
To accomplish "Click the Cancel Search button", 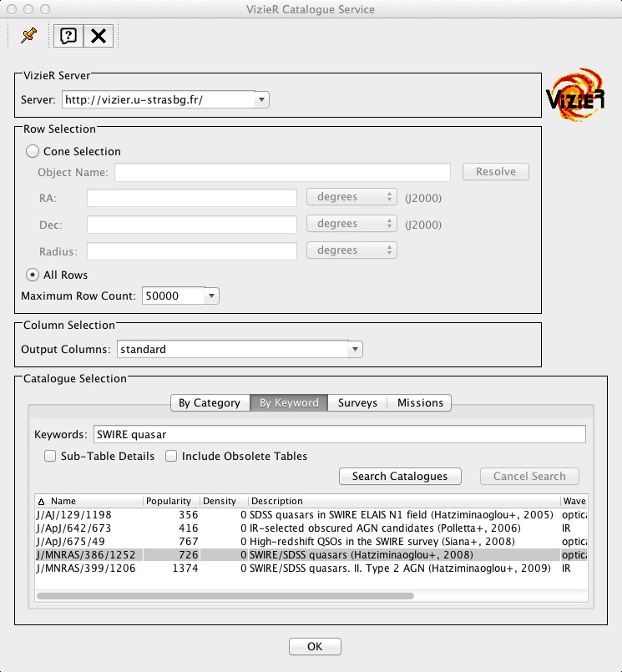I will 529,476.
